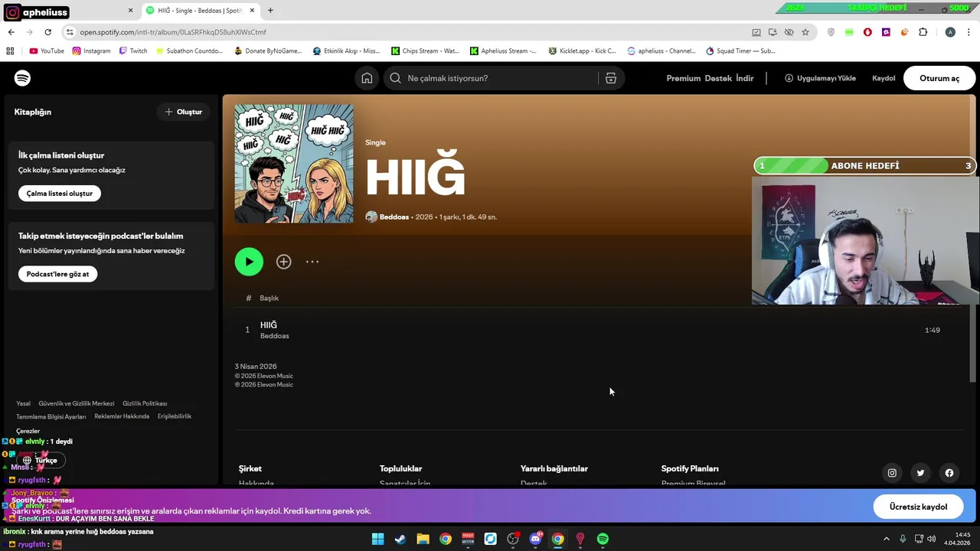Click the address bar URL

[173, 32]
